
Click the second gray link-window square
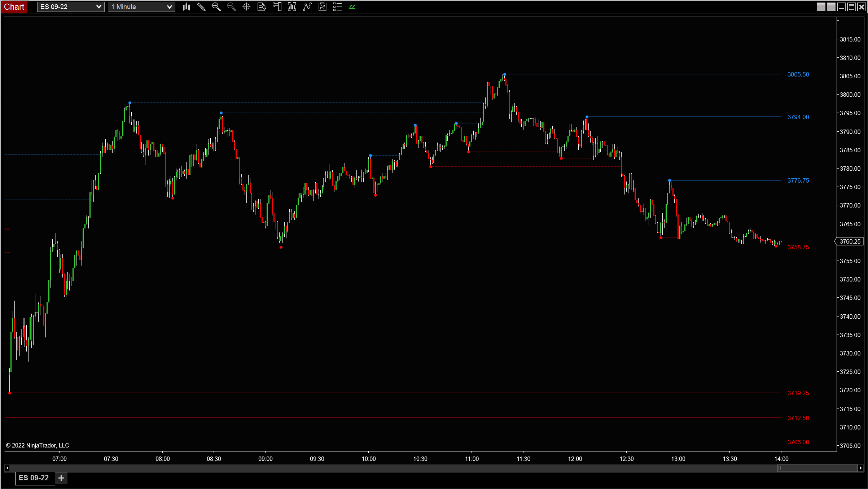point(831,7)
